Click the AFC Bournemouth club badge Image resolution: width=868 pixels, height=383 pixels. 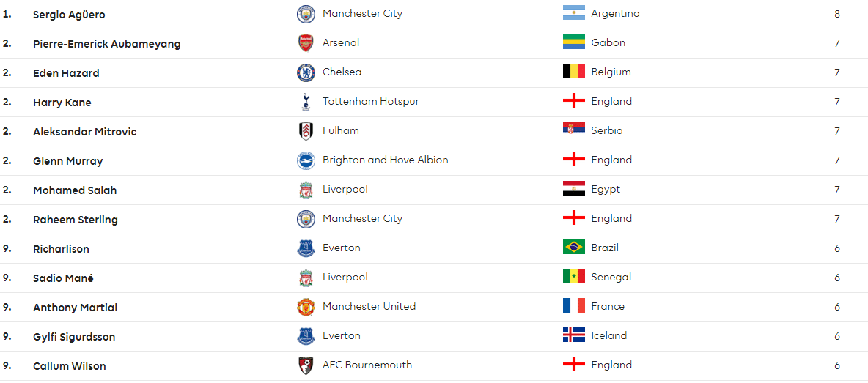pyautogui.click(x=306, y=365)
